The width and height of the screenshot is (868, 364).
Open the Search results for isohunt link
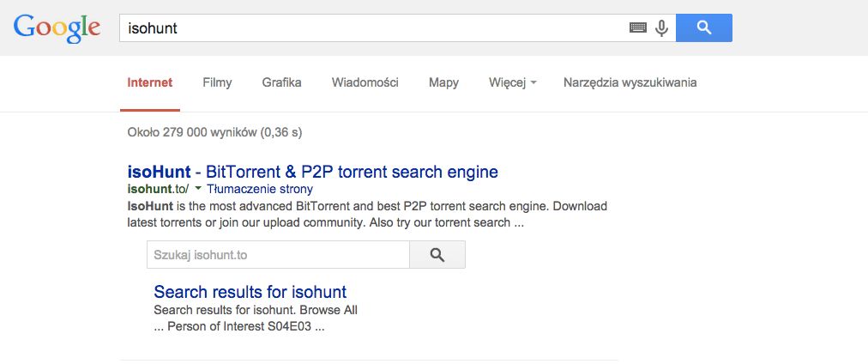[250, 291]
